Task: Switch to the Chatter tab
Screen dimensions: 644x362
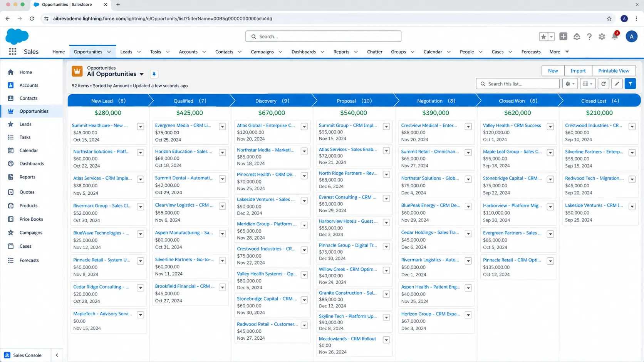Action: (374, 52)
